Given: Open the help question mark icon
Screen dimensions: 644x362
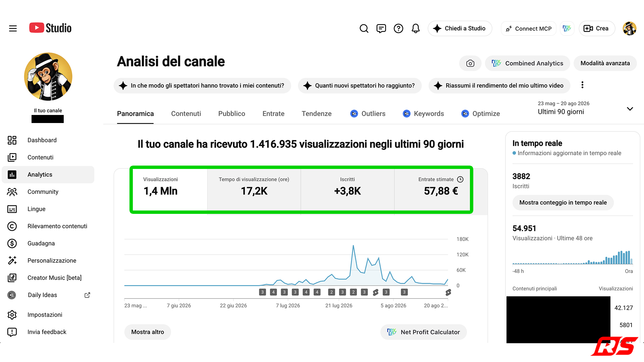Looking at the screenshot, I should click(398, 28).
